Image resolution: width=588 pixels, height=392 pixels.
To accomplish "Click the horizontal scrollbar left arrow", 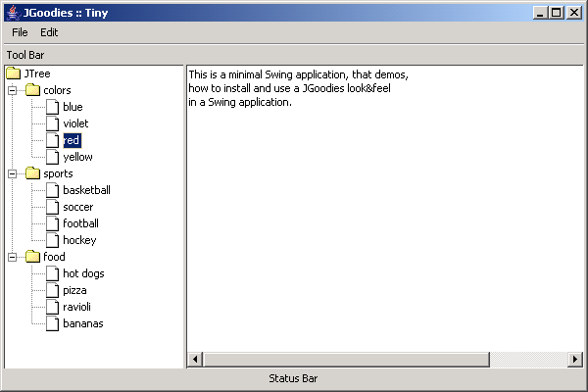I will tap(195, 360).
